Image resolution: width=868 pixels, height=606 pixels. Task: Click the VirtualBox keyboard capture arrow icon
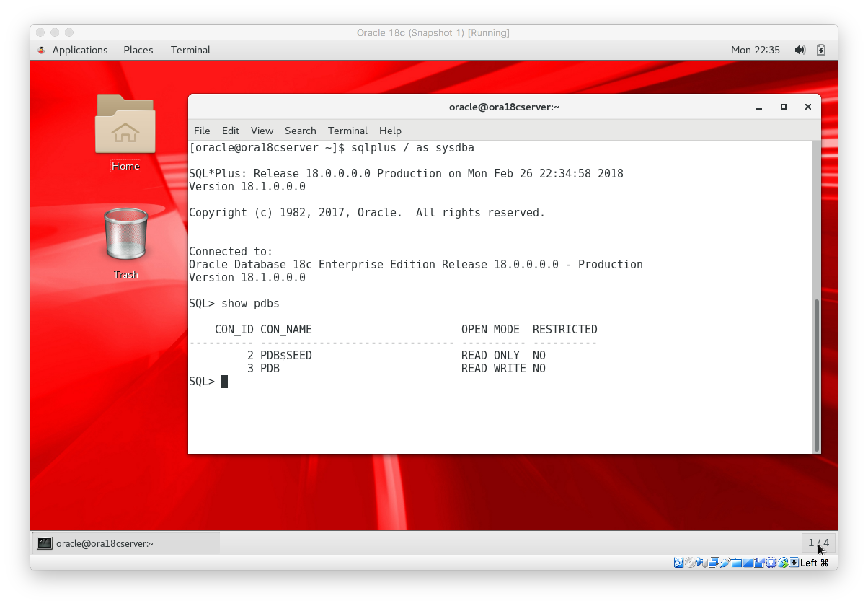(794, 562)
